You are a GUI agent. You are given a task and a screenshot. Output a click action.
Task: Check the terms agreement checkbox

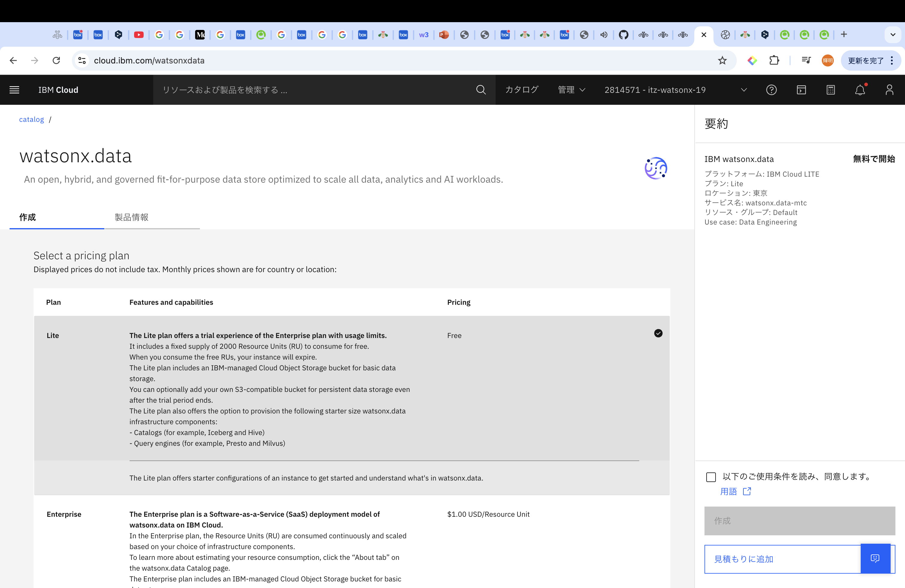coord(711,477)
